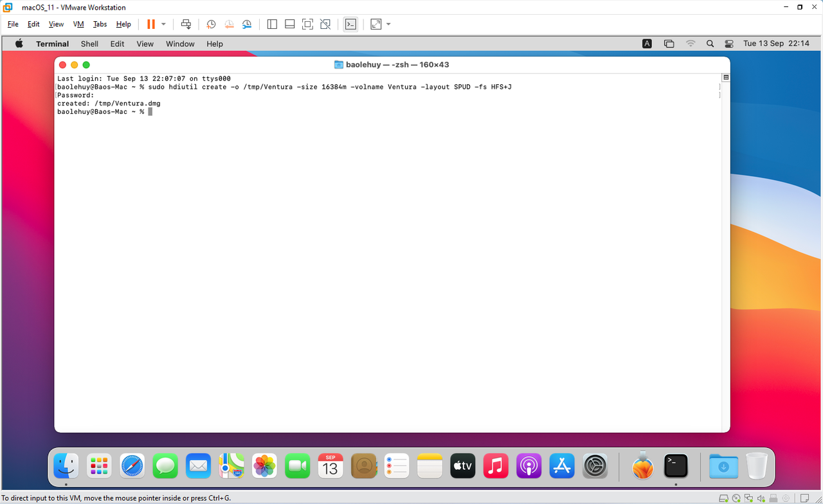Open Reminders from the Dock
This screenshot has width=823, height=504.
point(397,465)
